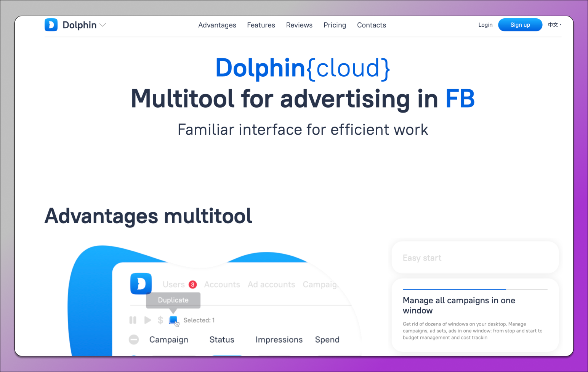This screenshot has width=588, height=372.
Task: Click the Spend column header
Action: click(327, 340)
